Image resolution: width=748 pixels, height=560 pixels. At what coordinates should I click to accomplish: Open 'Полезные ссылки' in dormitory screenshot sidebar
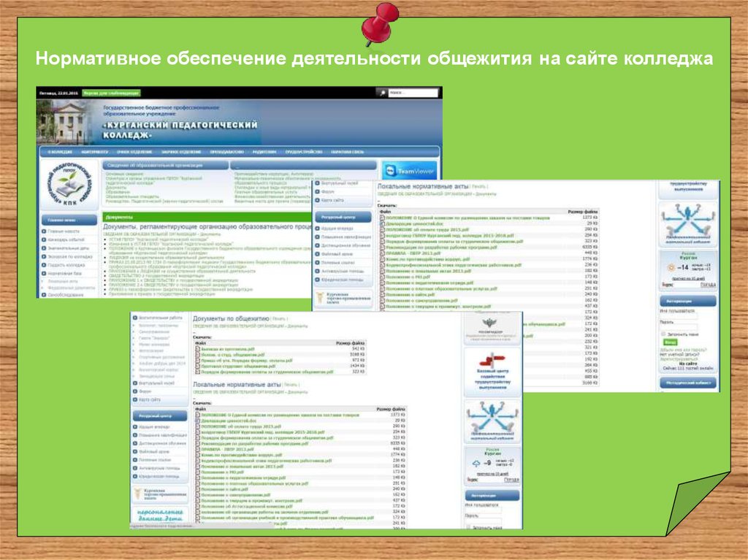point(155,460)
